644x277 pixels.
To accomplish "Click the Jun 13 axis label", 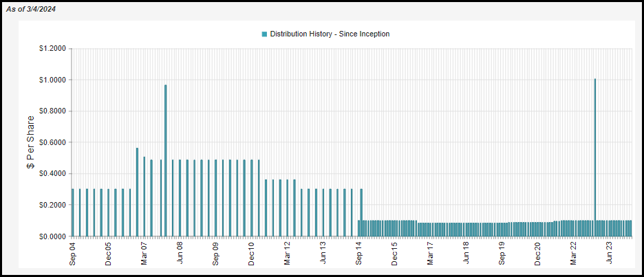I will point(323,254).
